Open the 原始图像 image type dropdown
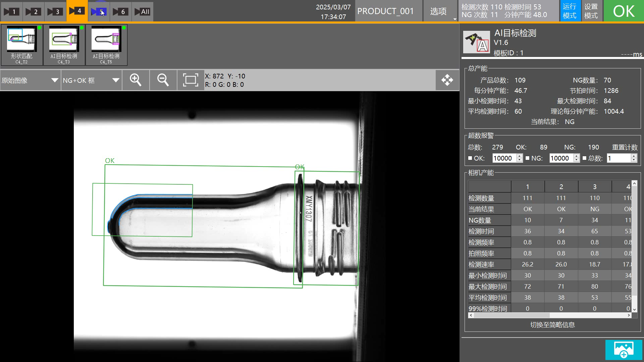 30,80
